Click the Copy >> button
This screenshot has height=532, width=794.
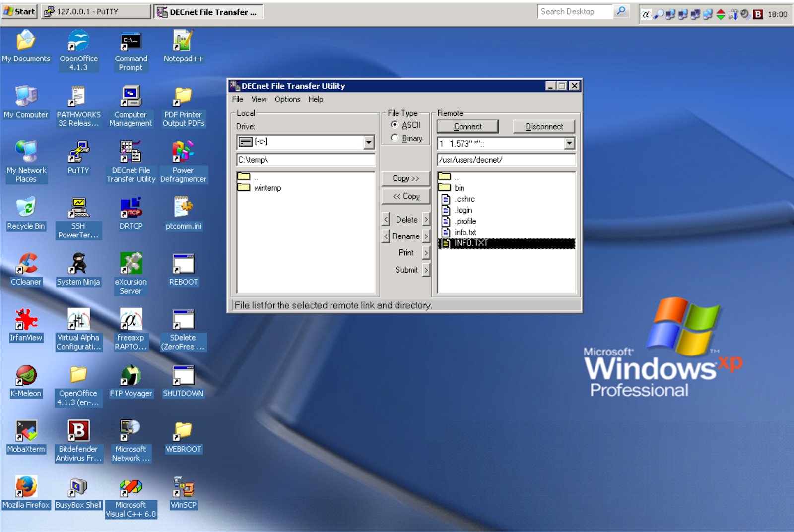[405, 178]
